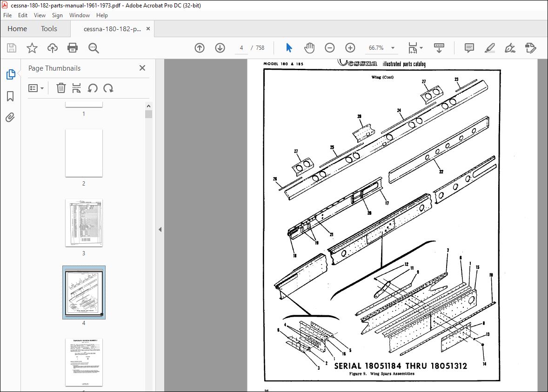Click the Fit page scrolling icon

(413, 48)
